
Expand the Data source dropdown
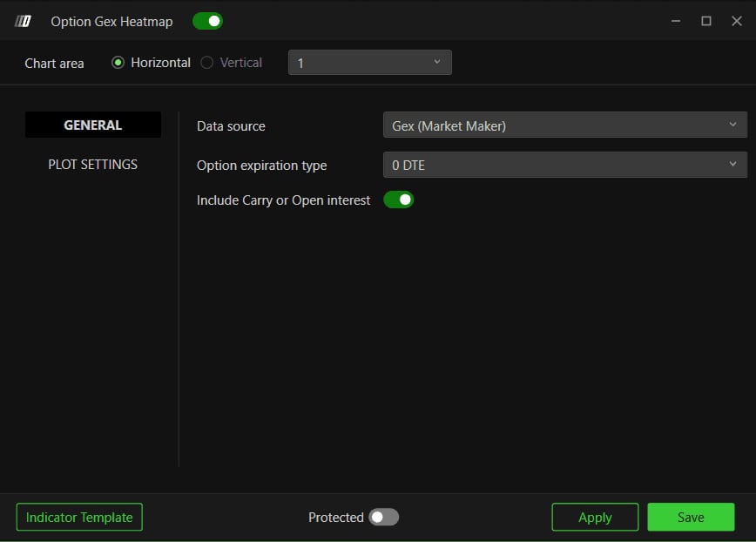[565, 125]
